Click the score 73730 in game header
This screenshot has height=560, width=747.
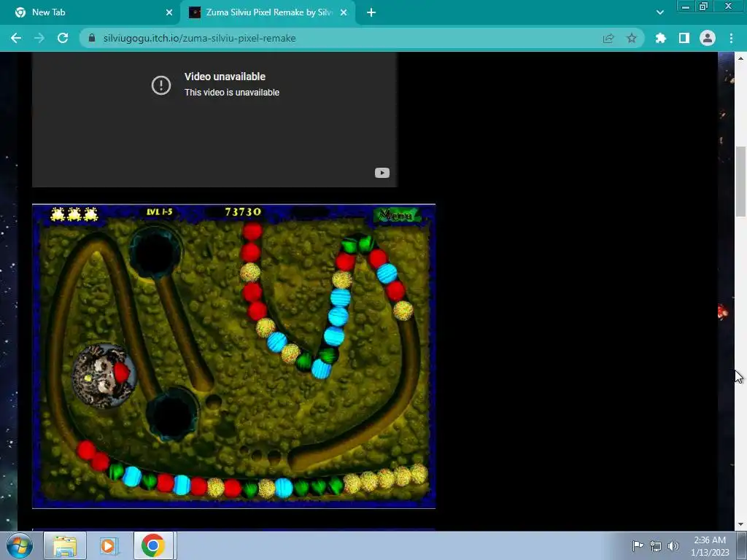click(x=243, y=212)
